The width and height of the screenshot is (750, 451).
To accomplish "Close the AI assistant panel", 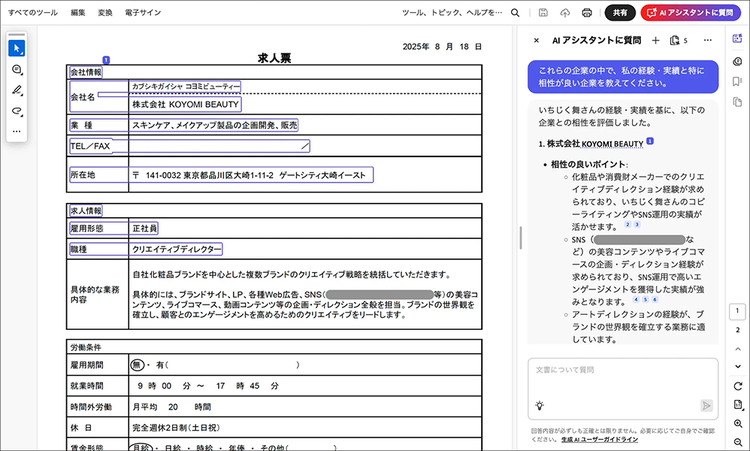I will [x=536, y=40].
